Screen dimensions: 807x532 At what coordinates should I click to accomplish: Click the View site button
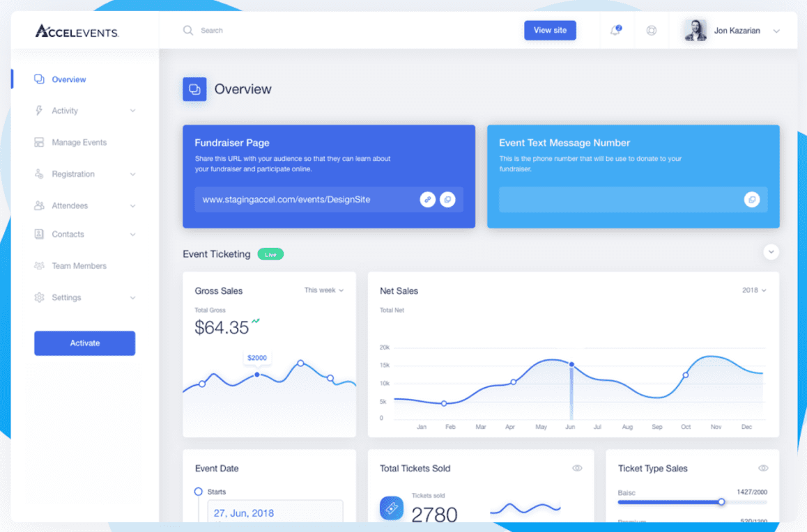550,30
